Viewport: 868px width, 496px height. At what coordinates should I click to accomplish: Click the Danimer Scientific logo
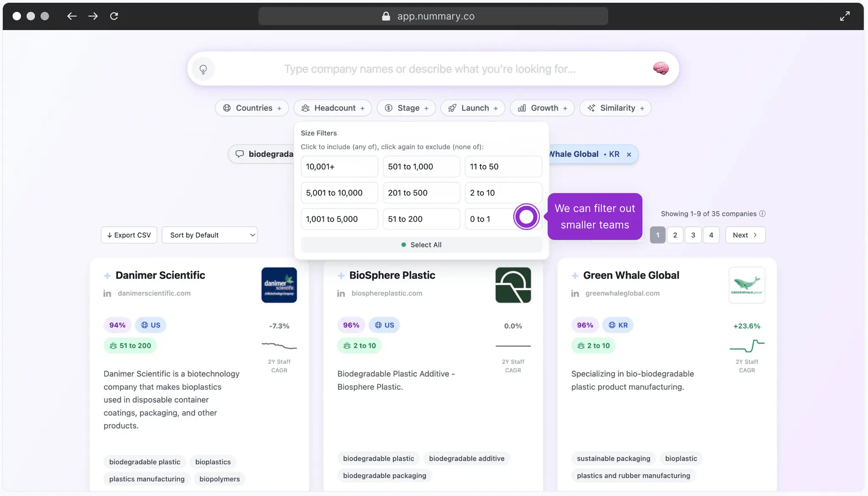279,285
